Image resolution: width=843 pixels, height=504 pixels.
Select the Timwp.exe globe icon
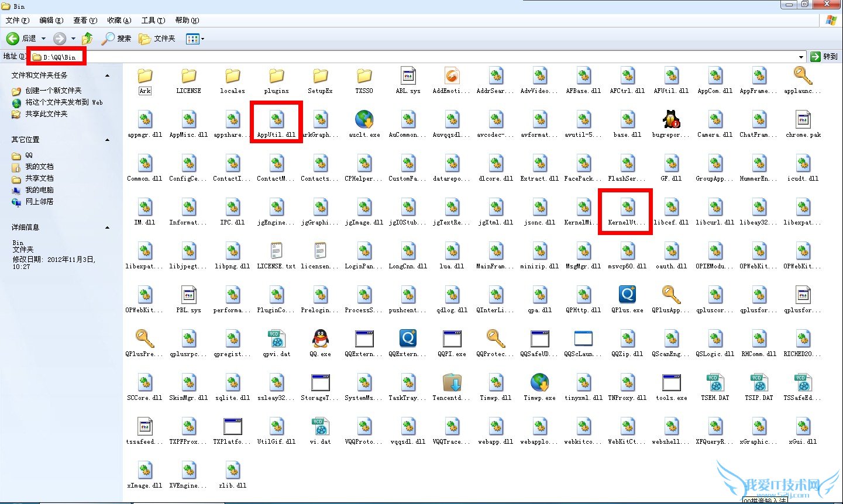539,382
